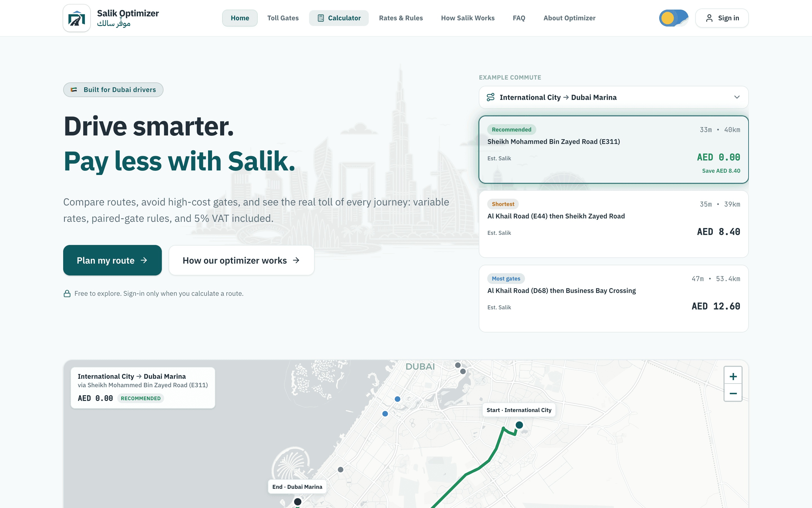Click the route icon in the commute selector
Image resolution: width=812 pixels, height=508 pixels.
pyautogui.click(x=491, y=97)
